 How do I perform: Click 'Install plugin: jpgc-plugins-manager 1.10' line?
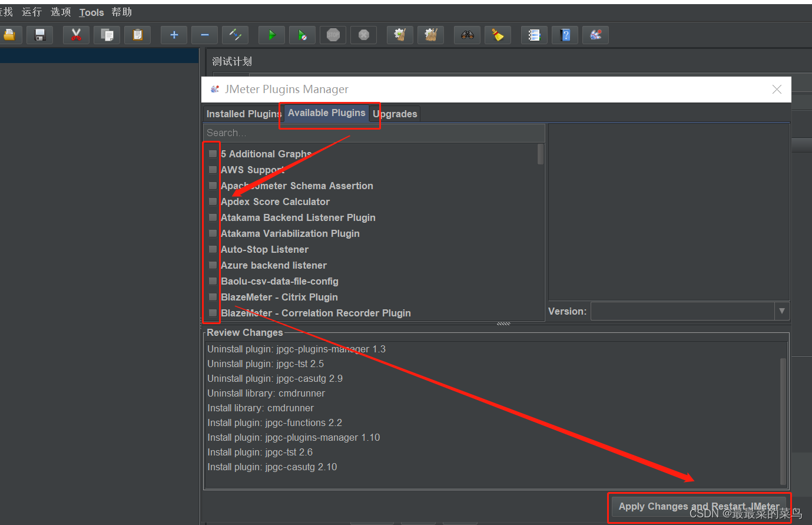pyautogui.click(x=293, y=437)
